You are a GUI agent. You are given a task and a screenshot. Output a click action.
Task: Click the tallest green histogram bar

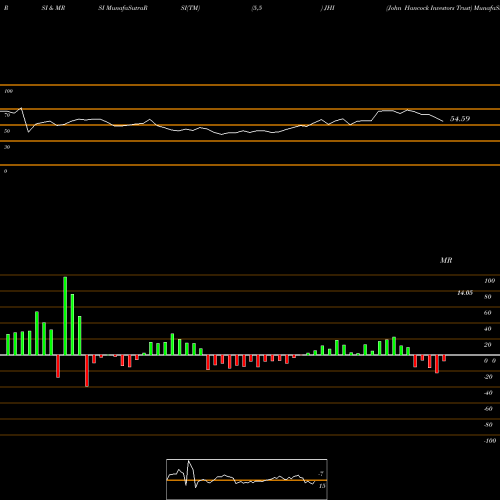[x=65, y=316]
